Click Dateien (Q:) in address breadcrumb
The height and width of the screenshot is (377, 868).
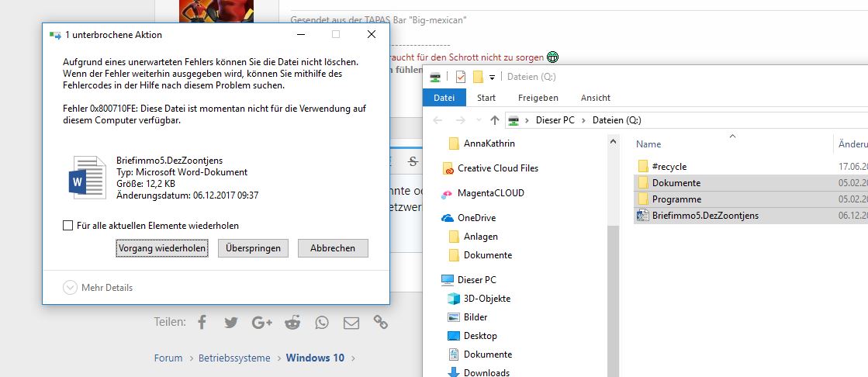[x=617, y=120]
